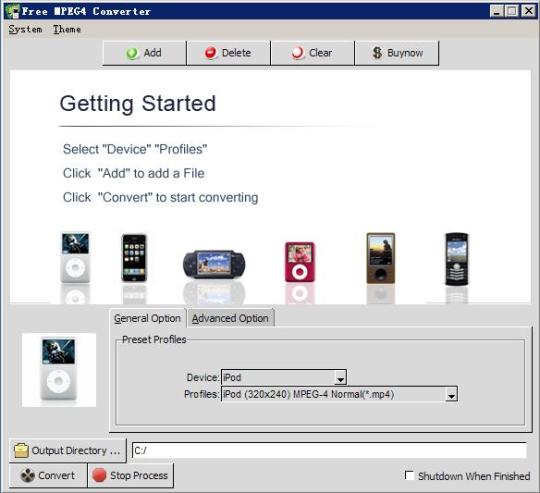
Task: Expand the Profiles dropdown arrow
Action: pos(451,395)
